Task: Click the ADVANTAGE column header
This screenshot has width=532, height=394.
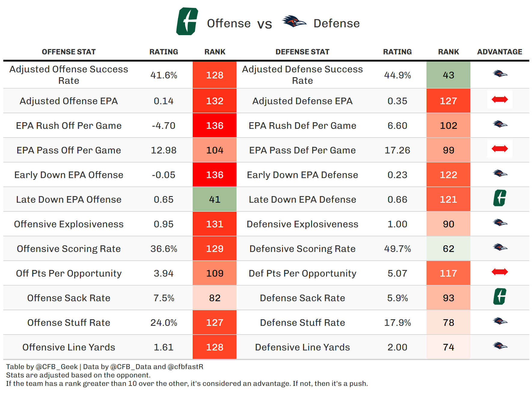Action: point(500,52)
